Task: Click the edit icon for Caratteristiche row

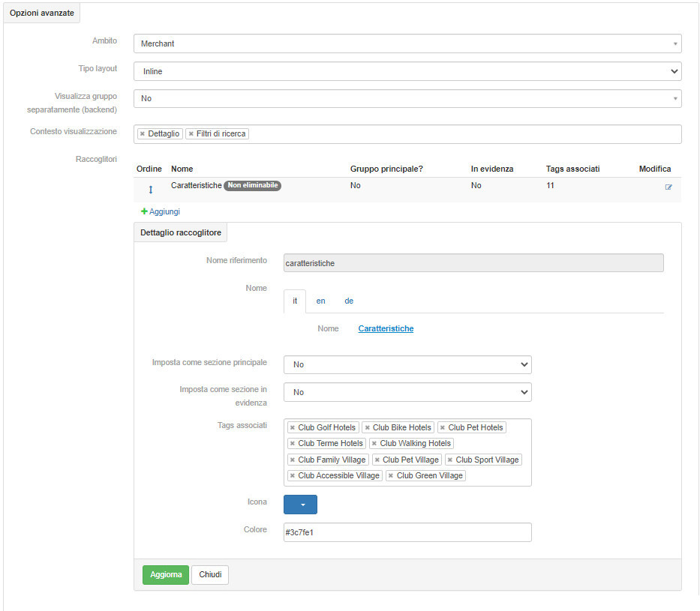Action: pos(668,187)
